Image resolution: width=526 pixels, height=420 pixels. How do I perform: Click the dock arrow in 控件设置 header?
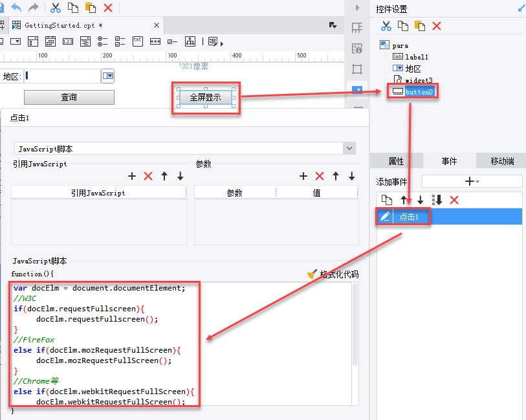click(x=521, y=8)
